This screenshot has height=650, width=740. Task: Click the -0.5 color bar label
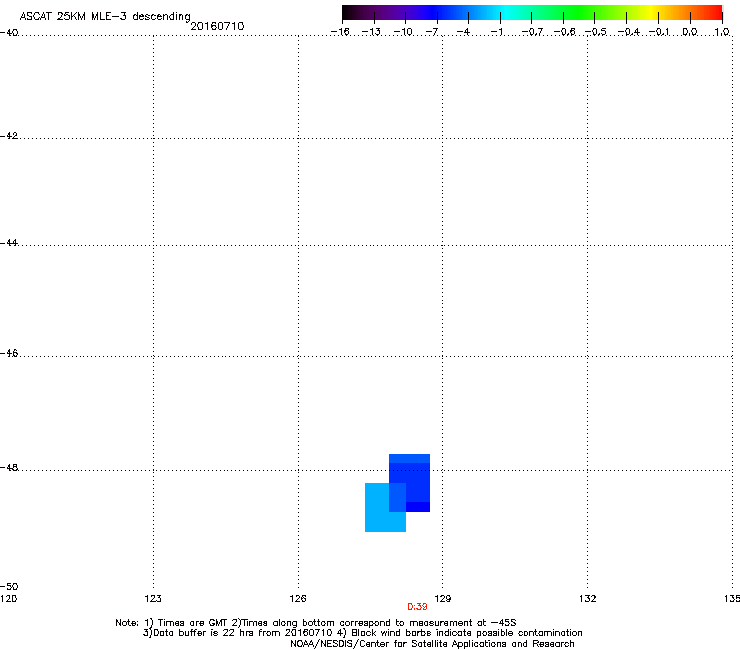point(595,32)
